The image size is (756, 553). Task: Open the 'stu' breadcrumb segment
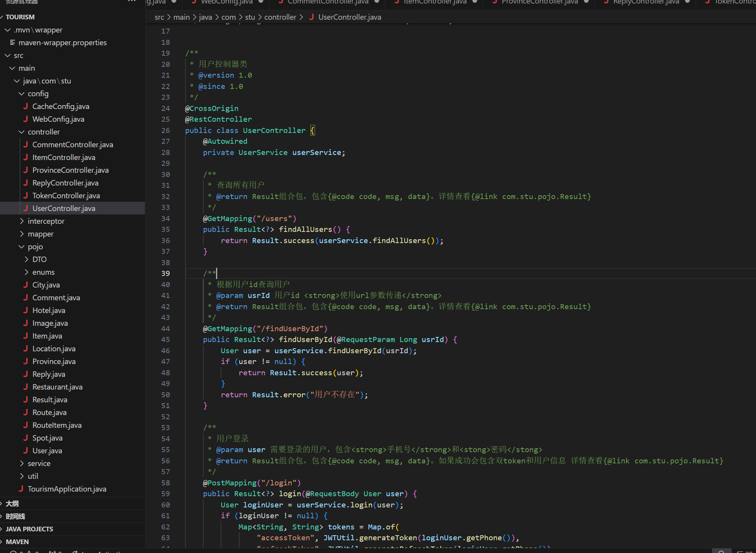pos(250,17)
